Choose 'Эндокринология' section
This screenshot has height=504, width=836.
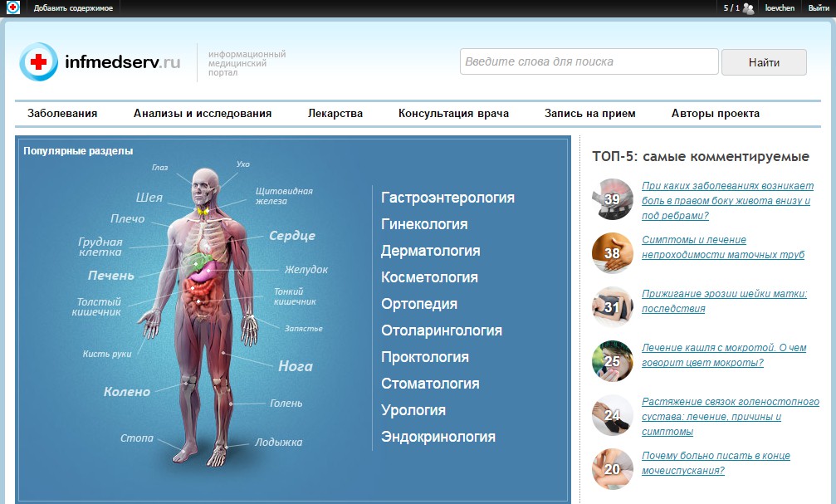click(x=438, y=437)
